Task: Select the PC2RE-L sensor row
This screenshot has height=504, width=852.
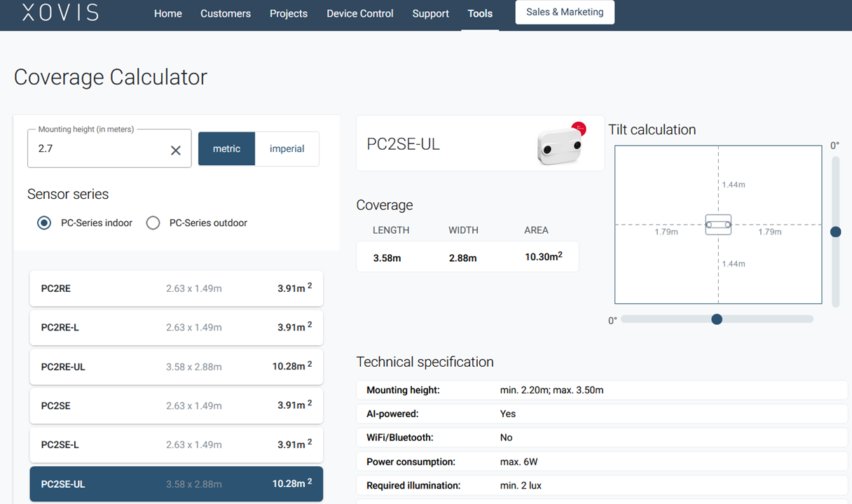Action: point(177,328)
